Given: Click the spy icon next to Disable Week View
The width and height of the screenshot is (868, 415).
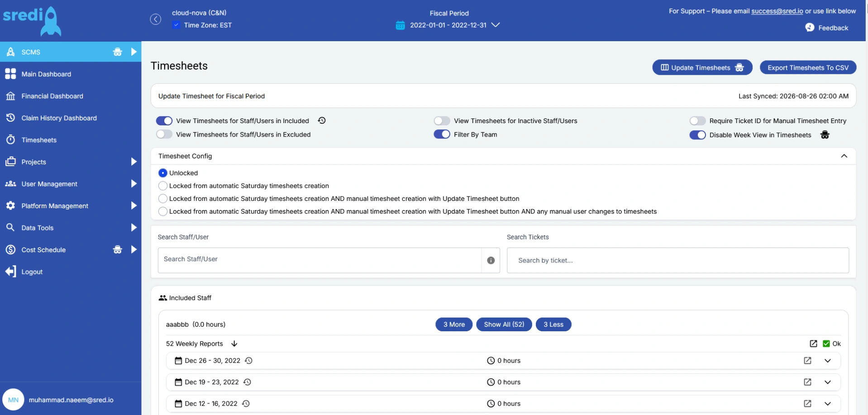Looking at the screenshot, I should [825, 135].
